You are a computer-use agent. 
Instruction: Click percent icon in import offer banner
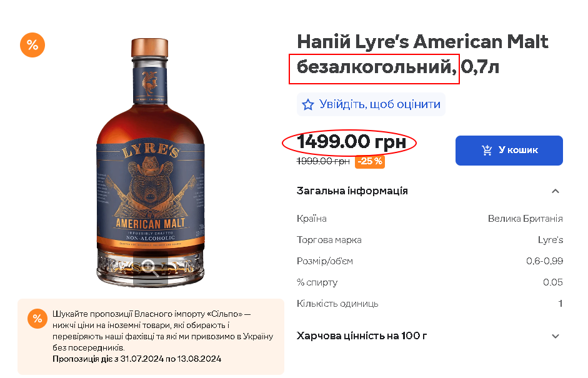[x=37, y=319]
